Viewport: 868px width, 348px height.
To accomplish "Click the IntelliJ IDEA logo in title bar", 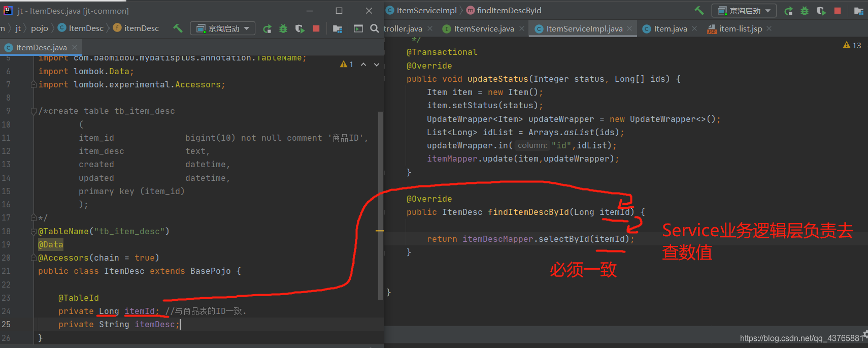I will (x=8, y=10).
